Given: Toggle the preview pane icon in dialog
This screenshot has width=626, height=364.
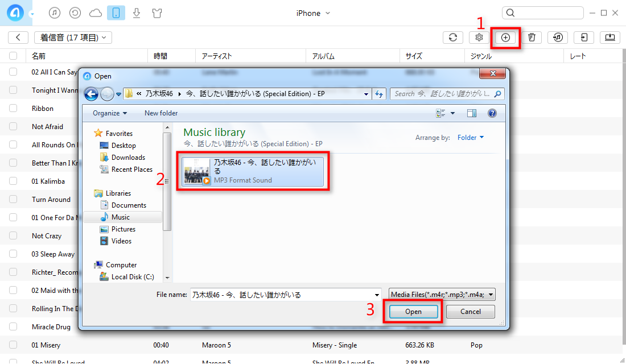Looking at the screenshot, I should (x=472, y=113).
